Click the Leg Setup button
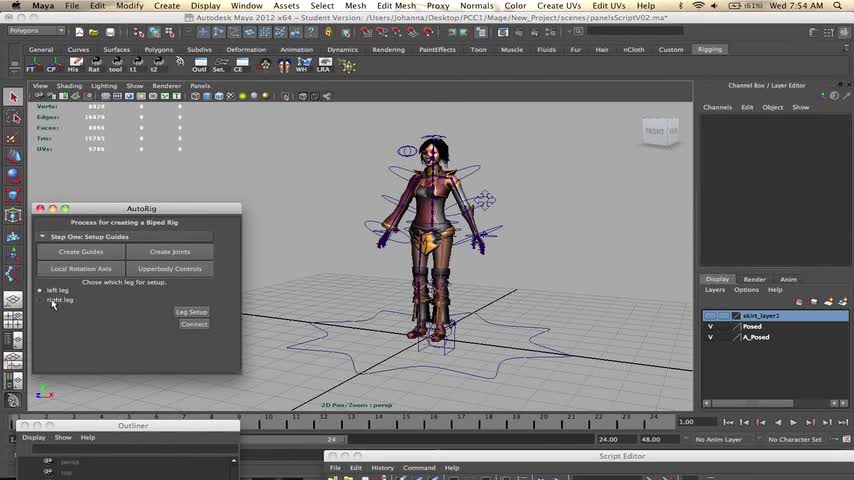Image resolution: width=854 pixels, height=480 pixels. (191, 312)
